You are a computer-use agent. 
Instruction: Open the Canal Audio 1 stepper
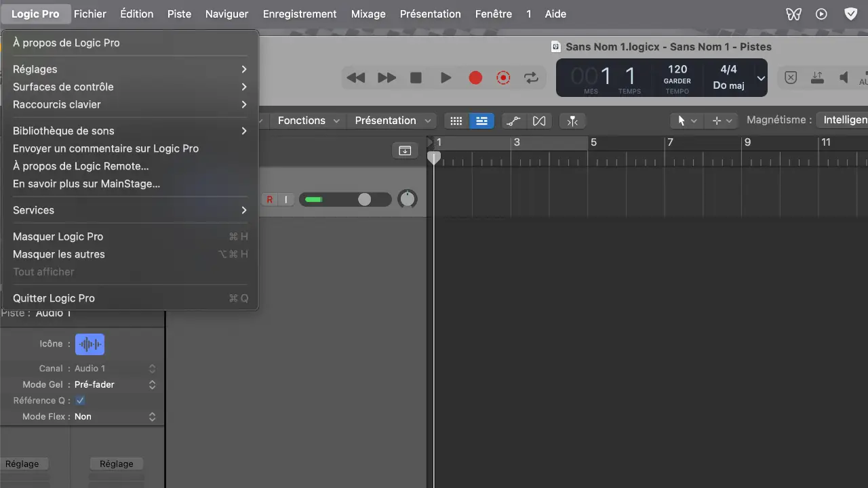pos(152,368)
